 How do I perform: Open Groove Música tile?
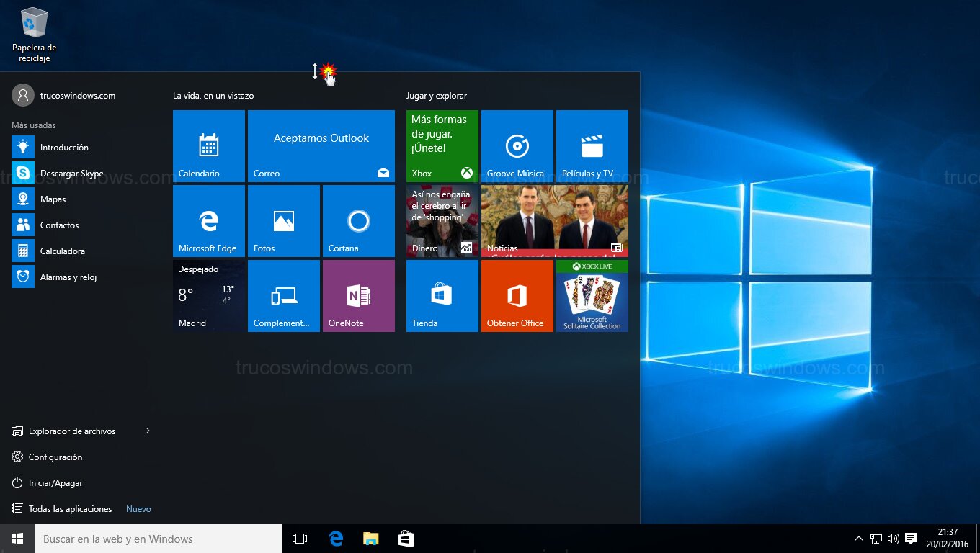click(x=517, y=146)
